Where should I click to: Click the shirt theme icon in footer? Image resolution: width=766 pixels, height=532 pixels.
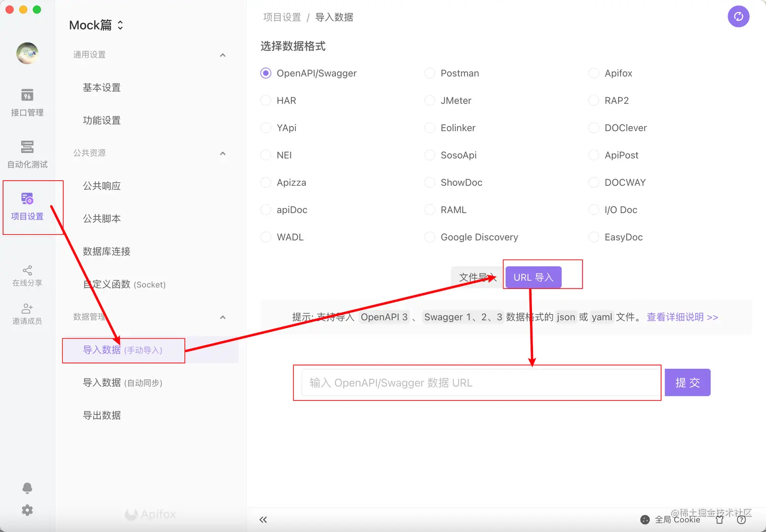[719, 520]
